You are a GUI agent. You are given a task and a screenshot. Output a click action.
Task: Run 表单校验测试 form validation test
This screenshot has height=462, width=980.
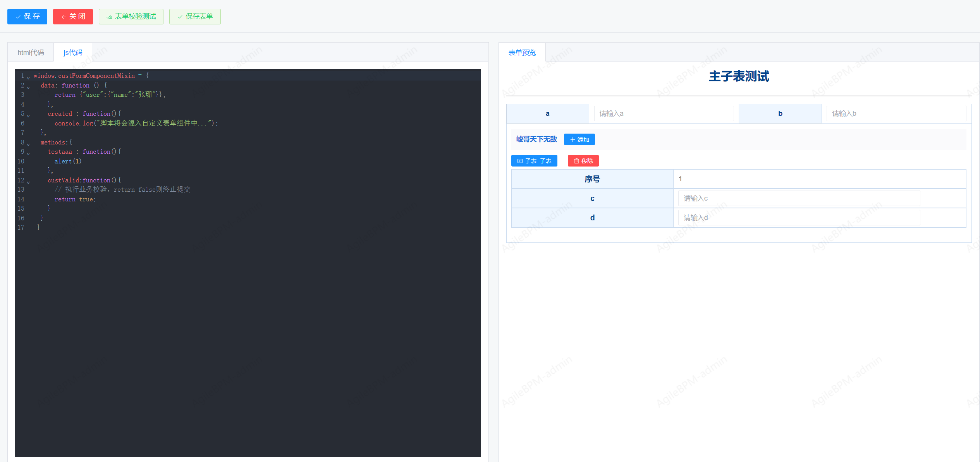131,17
